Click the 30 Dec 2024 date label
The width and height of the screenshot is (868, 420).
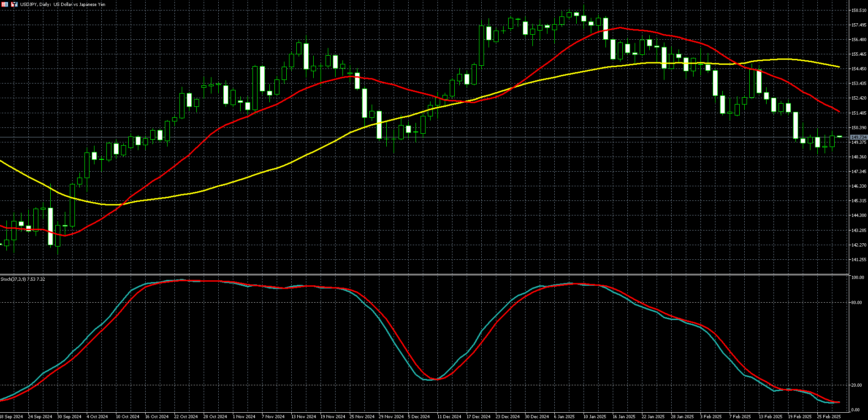click(537, 417)
